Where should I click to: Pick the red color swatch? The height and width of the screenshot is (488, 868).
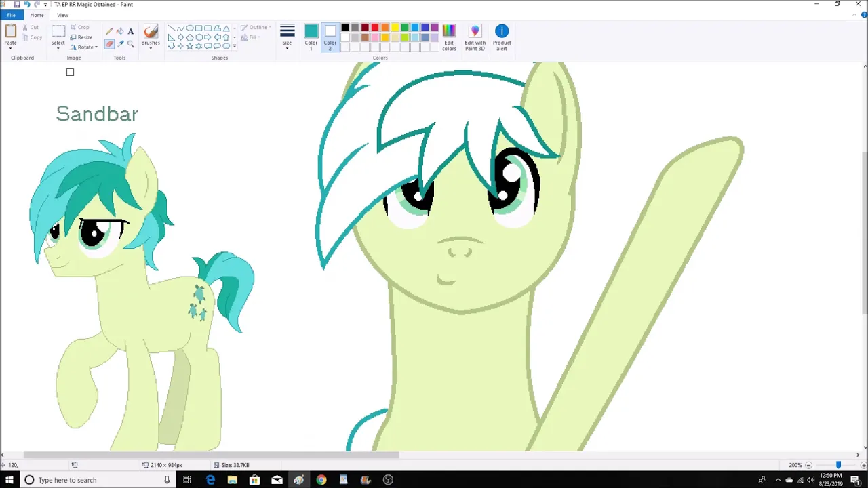pyautogui.click(x=375, y=28)
